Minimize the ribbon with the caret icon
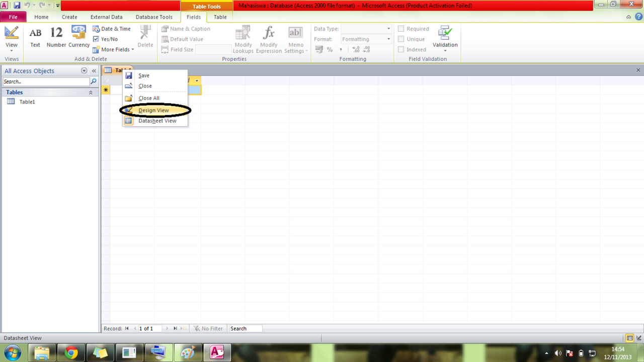644x362 pixels. tap(628, 17)
